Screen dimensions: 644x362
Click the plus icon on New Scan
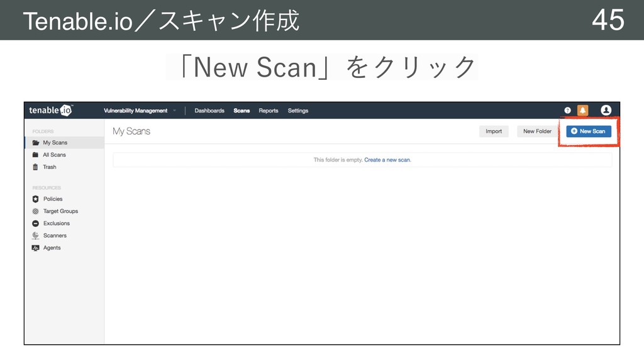pyautogui.click(x=574, y=131)
